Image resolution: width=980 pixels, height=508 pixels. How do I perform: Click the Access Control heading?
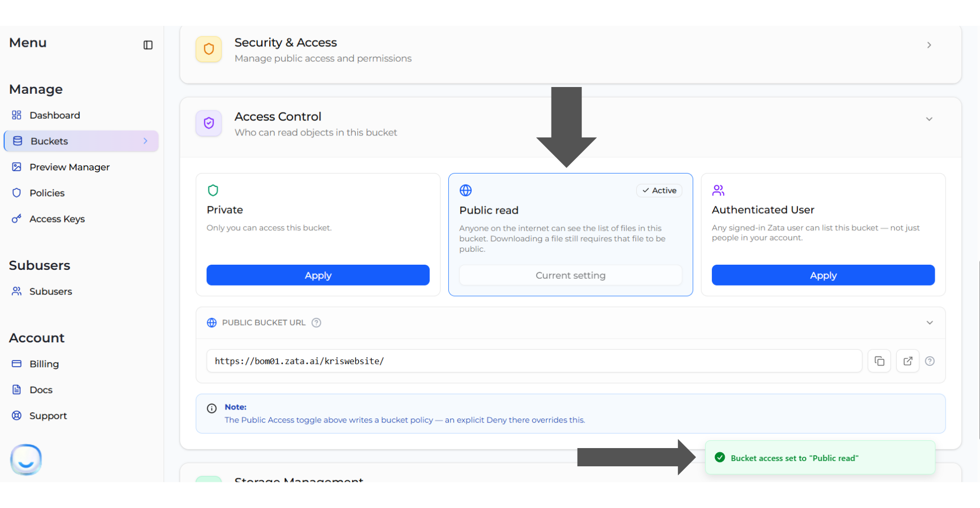point(278,117)
